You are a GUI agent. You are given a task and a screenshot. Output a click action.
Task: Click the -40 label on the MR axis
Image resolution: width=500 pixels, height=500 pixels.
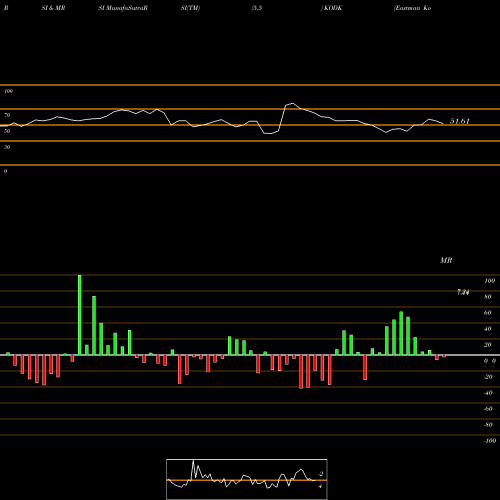[x=488, y=393]
